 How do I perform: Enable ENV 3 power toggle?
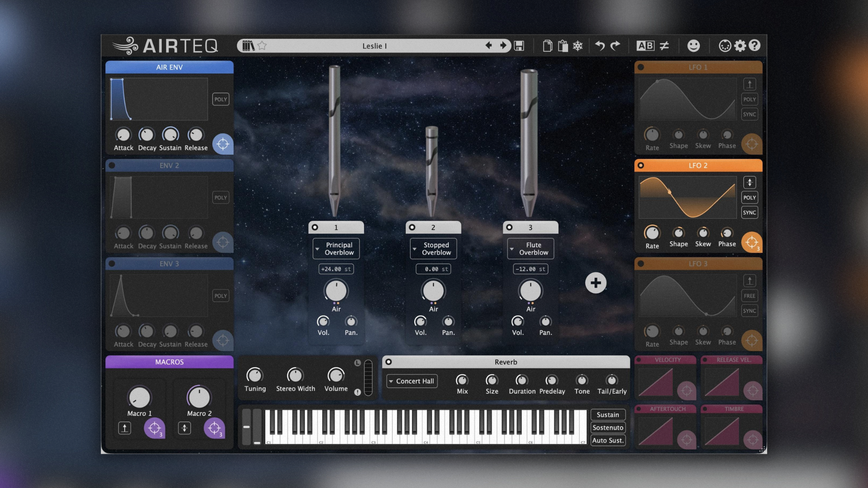pyautogui.click(x=112, y=263)
